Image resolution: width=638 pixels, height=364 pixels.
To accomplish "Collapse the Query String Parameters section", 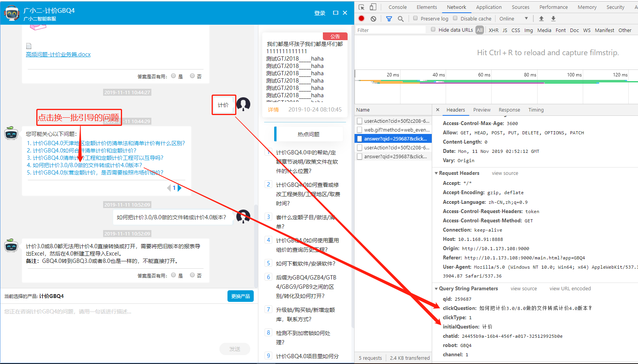I will click(x=436, y=289).
